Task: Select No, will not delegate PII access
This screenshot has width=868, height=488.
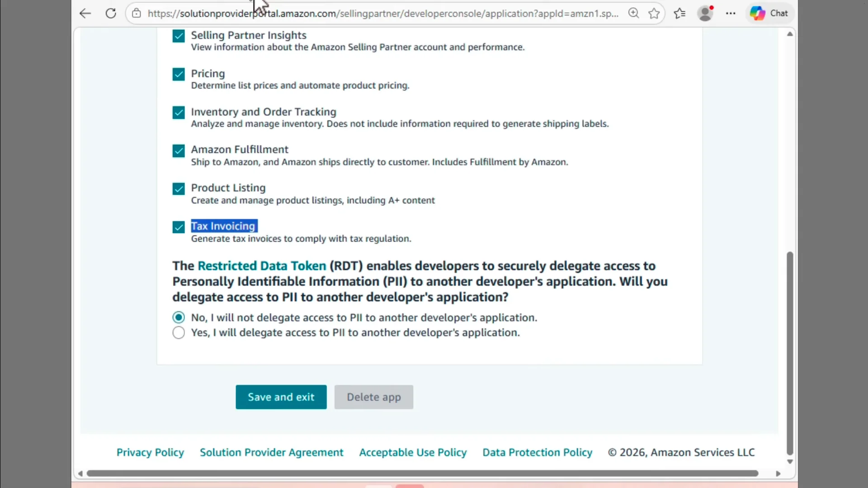Action: pos(179,318)
